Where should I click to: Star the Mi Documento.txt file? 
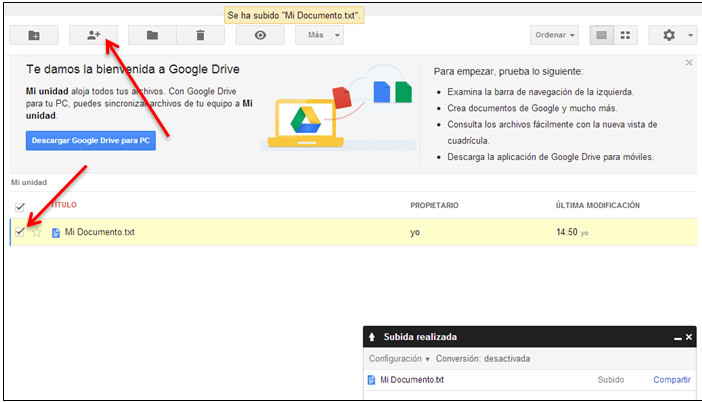click(x=37, y=232)
